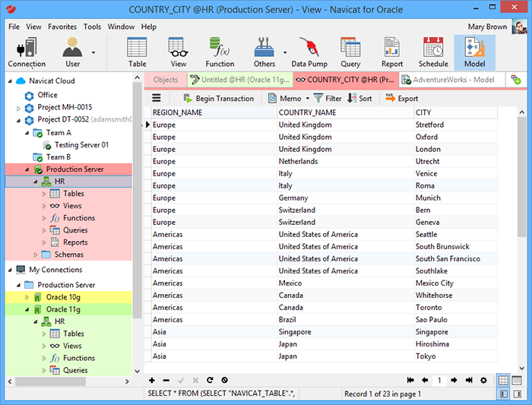Select Testing Server 01 in tree

81,145
